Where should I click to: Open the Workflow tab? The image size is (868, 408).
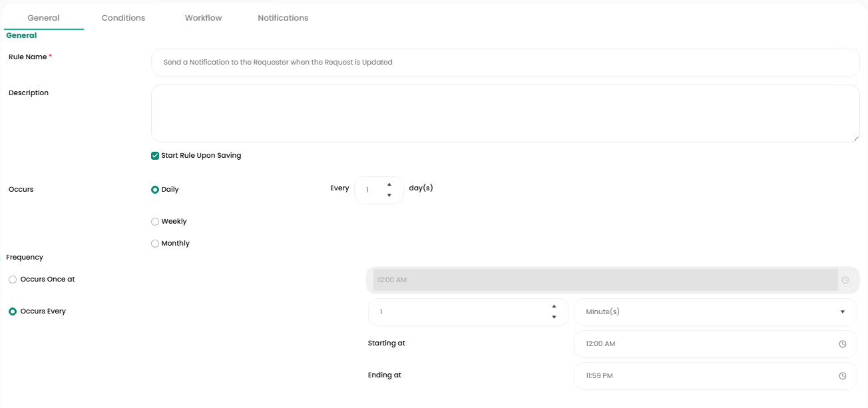[203, 18]
